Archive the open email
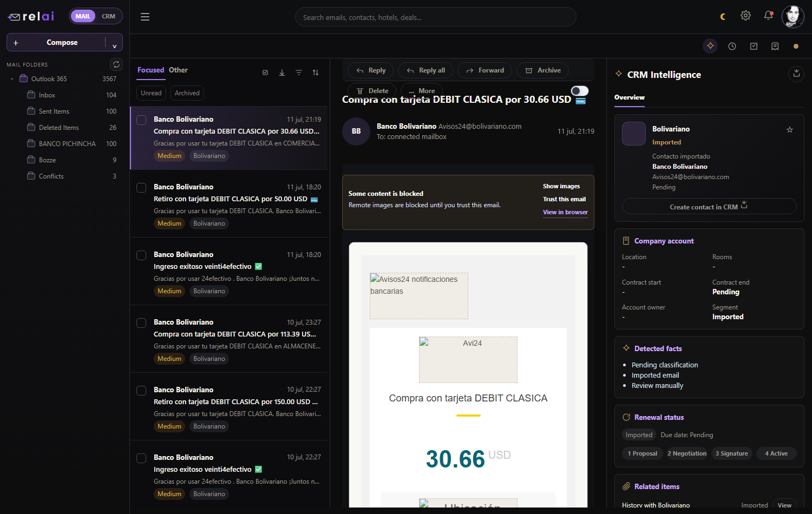The image size is (812, 514). 543,70
